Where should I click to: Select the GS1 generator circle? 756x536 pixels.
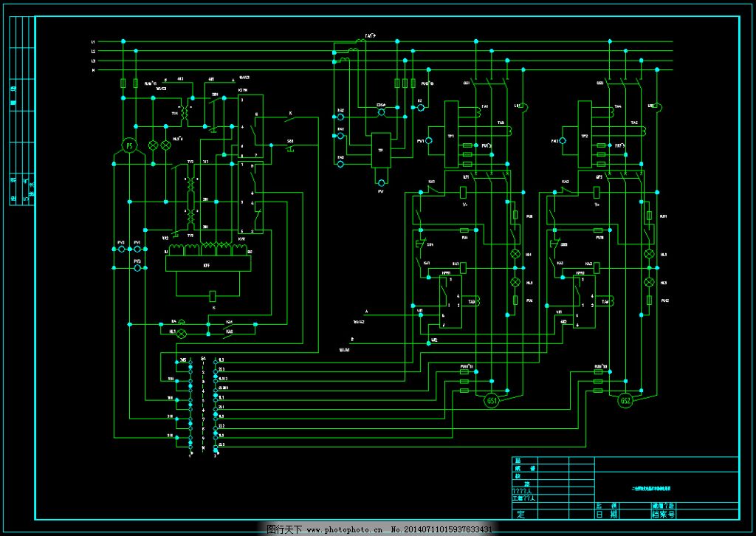[x=491, y=401]
